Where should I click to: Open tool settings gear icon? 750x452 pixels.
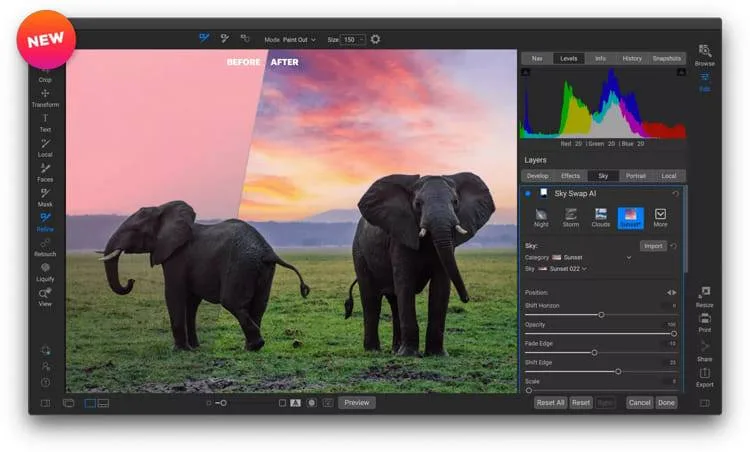click(x=376, y=39)
